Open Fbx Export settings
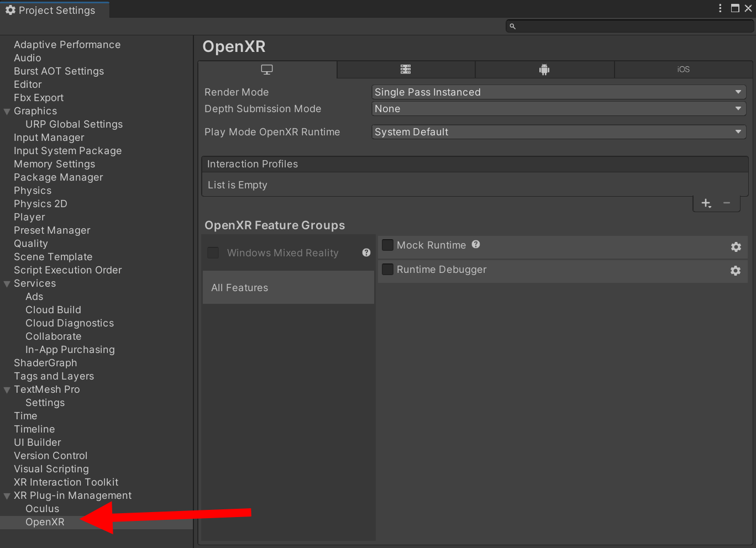The width and height of the screenshot is (756, 548). [39, 98]
